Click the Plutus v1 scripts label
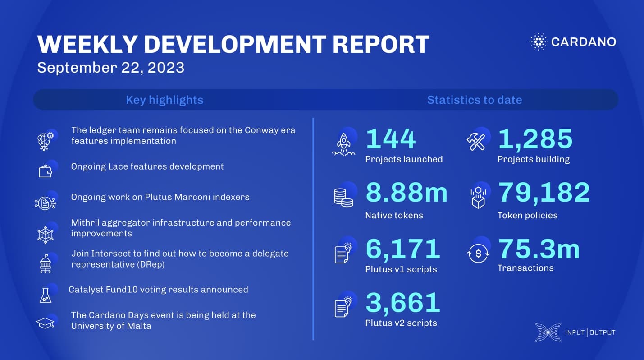644x360 pixels. (401, 269)
